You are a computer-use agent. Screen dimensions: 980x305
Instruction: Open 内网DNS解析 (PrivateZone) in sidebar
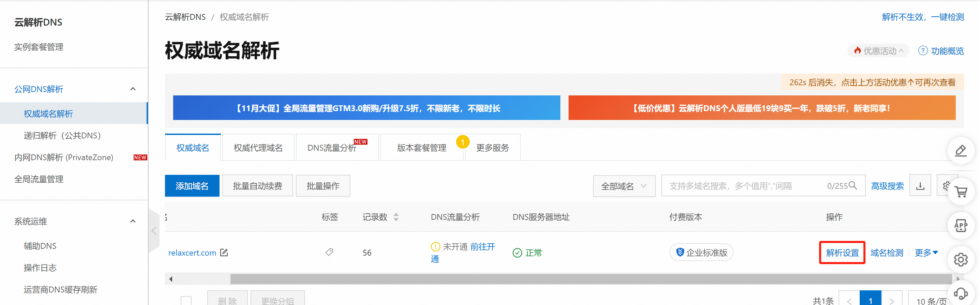(64, 157)
